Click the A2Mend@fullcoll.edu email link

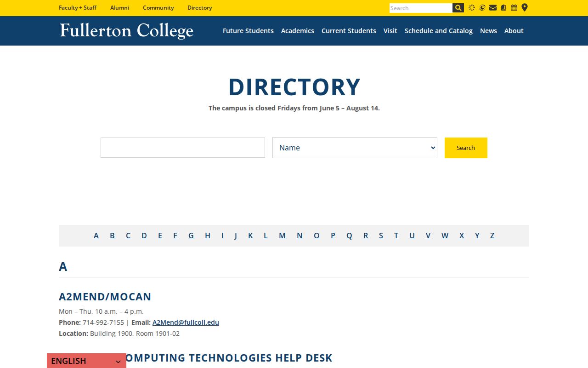point(186,322)
